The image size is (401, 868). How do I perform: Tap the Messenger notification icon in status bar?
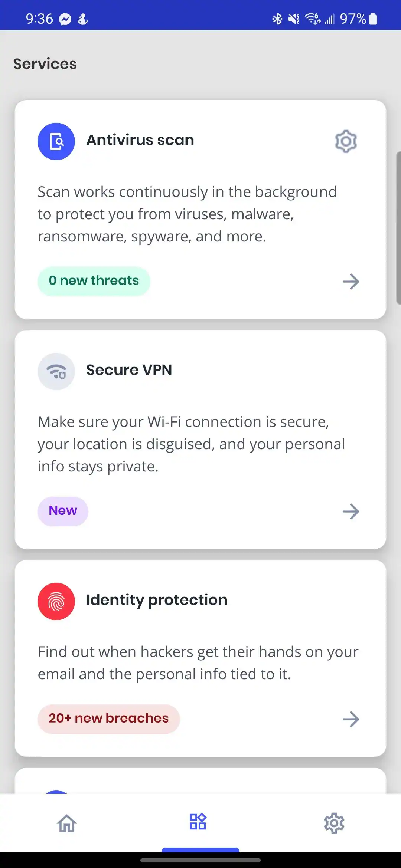65,19
